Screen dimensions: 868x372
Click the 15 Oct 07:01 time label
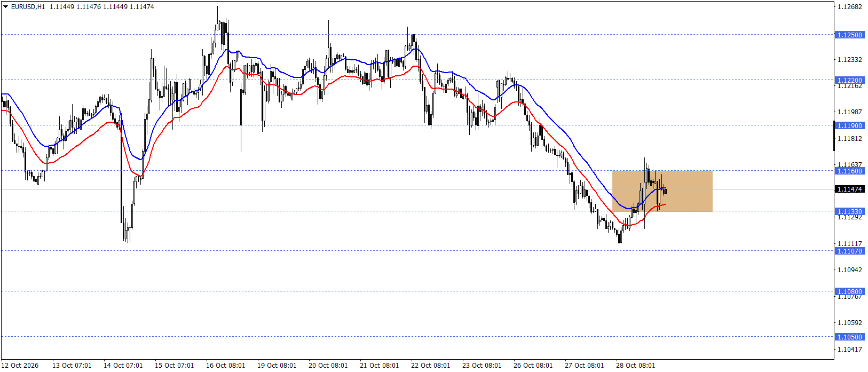[x=175, y=366]
